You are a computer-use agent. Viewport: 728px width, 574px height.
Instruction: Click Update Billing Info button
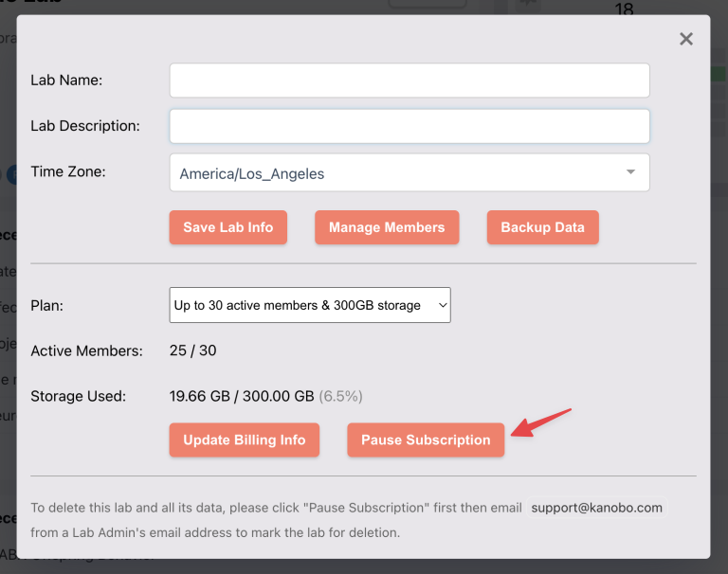245,439
